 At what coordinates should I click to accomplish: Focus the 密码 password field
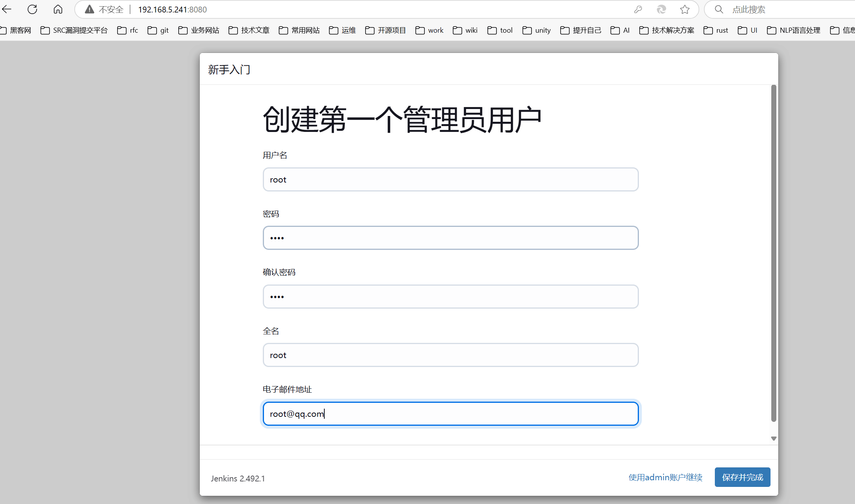tap(450, 238)
